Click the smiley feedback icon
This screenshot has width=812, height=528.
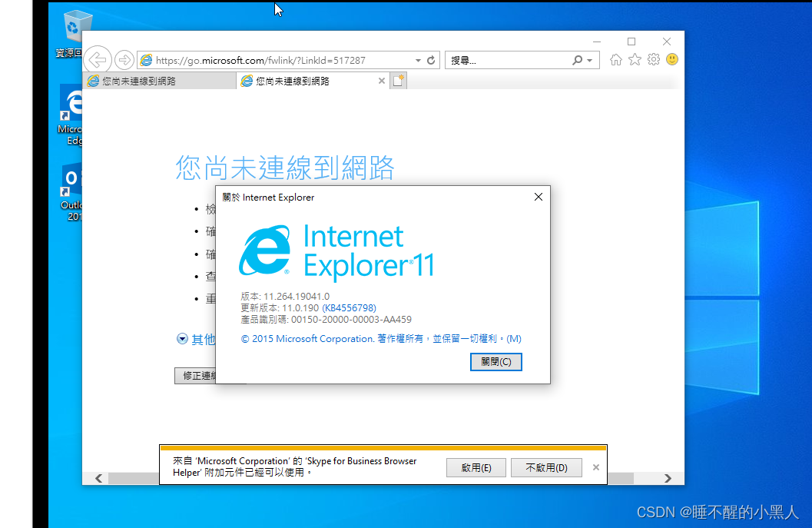[x=672, y=59]
